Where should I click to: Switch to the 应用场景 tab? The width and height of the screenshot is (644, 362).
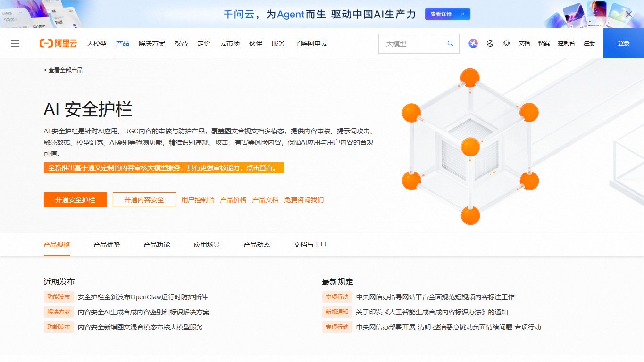(x=207, y=245)
